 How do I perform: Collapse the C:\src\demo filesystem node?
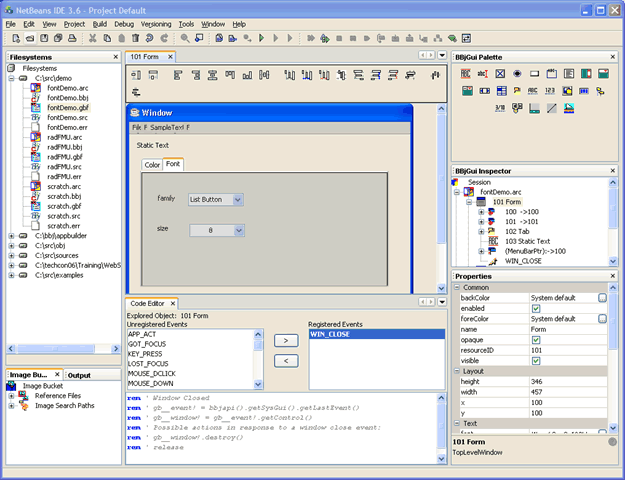[x=12, y=78]
